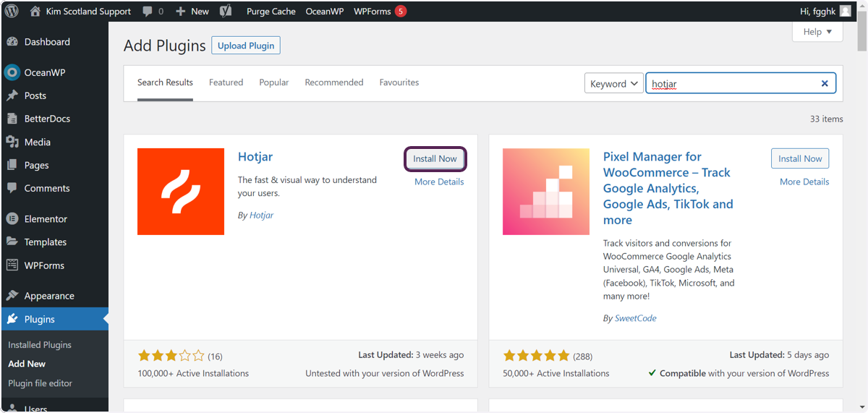Open WPForms menu in admin bar

click(x=380, y=11)
